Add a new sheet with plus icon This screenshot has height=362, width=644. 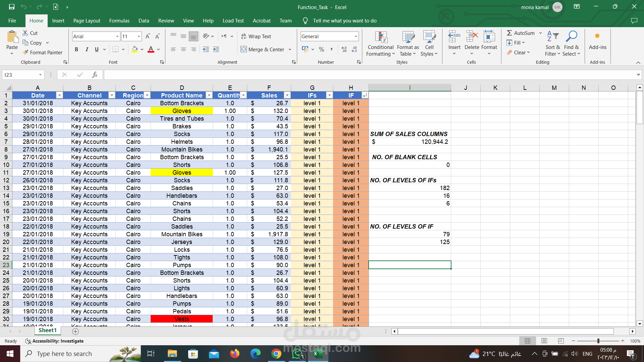pos(75,331)
